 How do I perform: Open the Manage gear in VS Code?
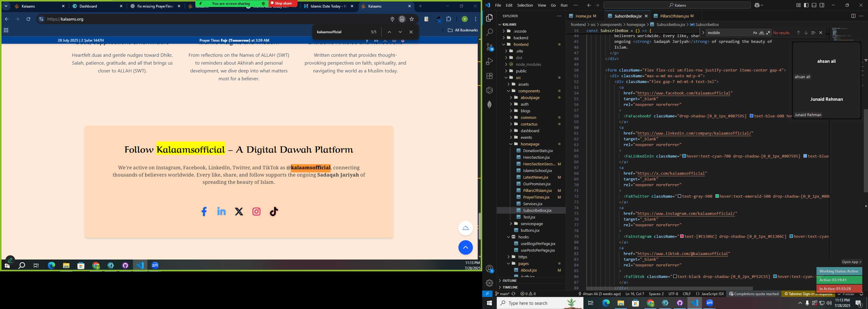(489, 283)
